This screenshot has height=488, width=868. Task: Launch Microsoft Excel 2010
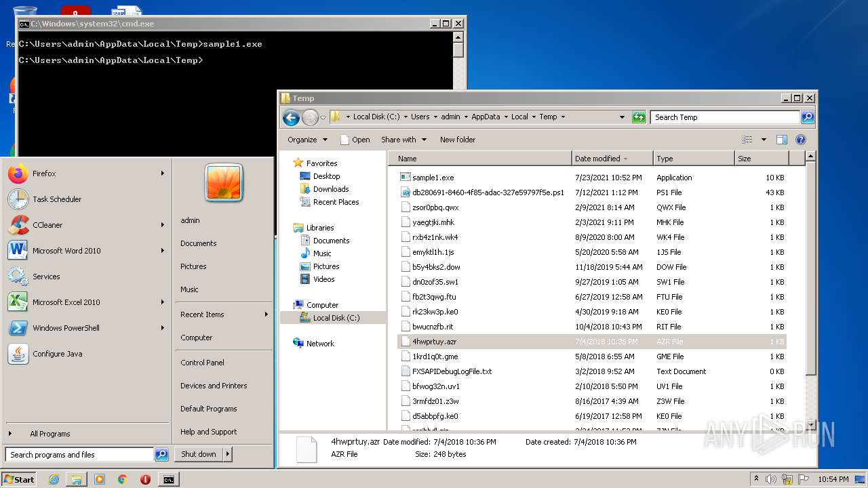tap(86, 302)
